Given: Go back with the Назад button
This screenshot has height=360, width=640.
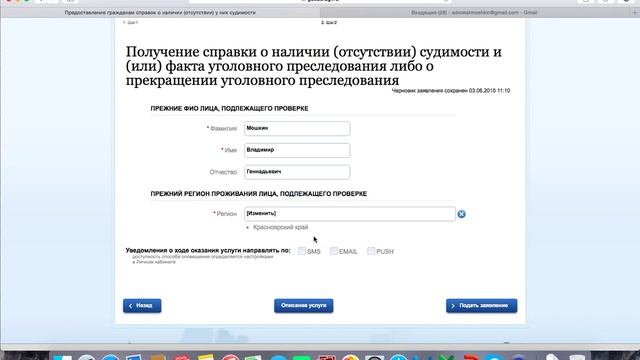Looking at the screenshot, I should coord(142,306).
